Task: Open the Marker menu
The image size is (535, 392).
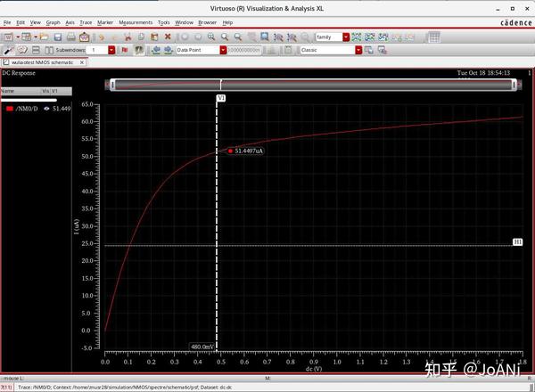Action: (x=105, y=22)
